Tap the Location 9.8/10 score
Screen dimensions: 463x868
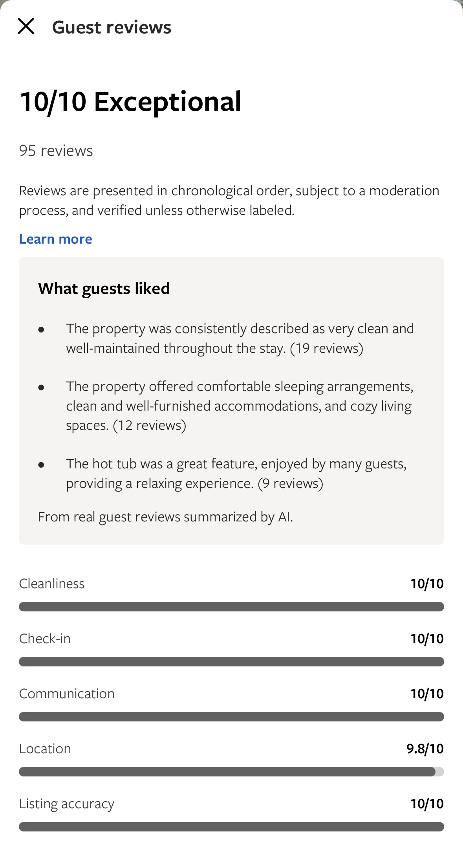tap(425, 749)
